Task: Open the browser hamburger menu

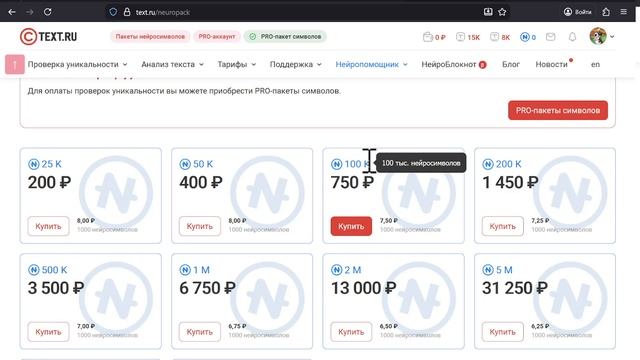Action: (624, 12)
